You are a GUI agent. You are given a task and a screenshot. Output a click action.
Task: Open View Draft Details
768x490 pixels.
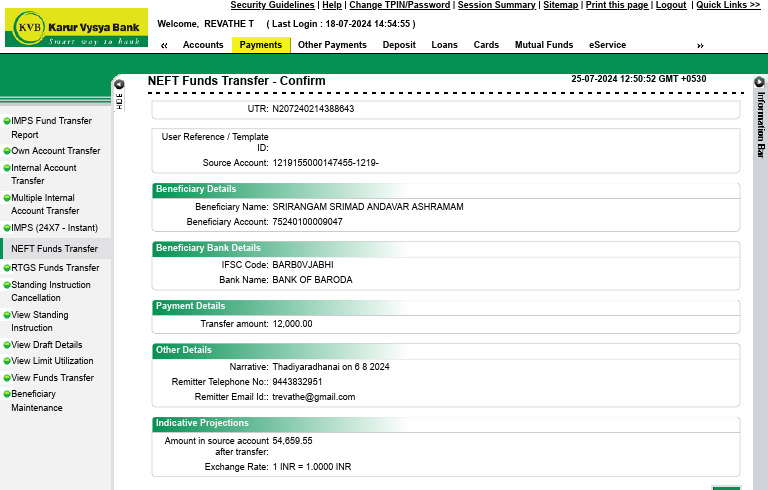pyautogui.click(x=47, y=345)
